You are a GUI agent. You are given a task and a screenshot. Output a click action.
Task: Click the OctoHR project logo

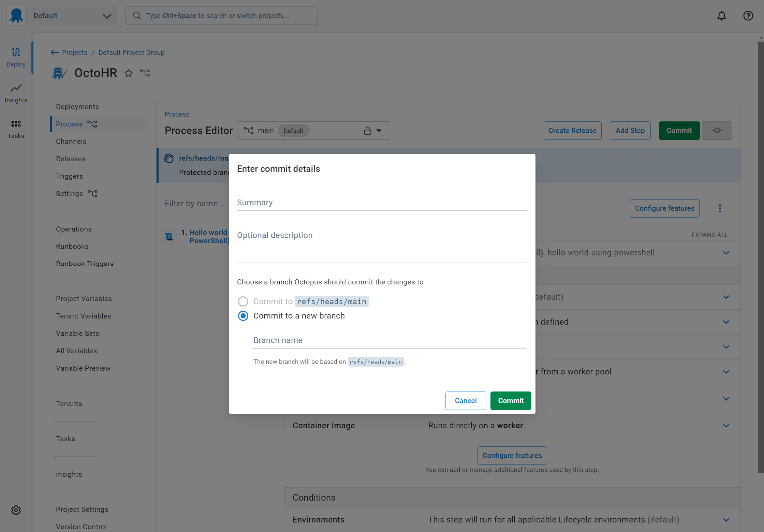pos(59,73)
